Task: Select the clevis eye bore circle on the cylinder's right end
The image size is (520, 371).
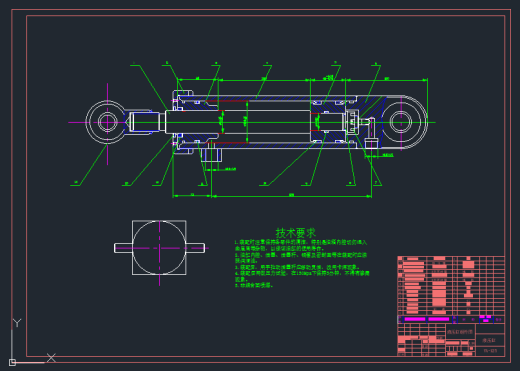Action: [401, 122]
